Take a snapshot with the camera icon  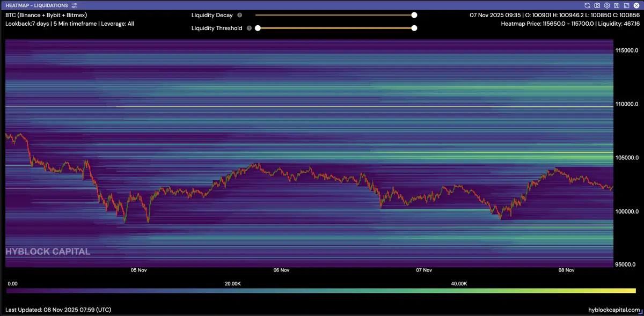coord(597,5)
